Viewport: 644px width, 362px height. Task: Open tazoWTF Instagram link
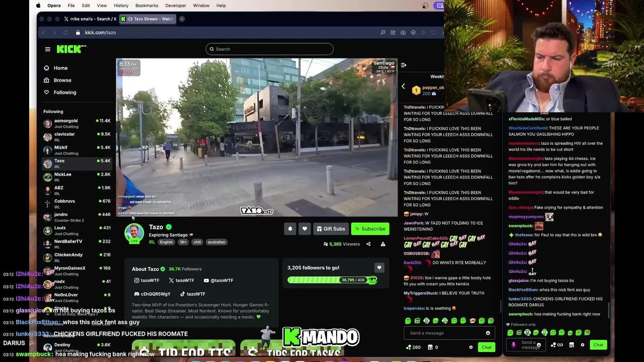[x=146, y=281]
